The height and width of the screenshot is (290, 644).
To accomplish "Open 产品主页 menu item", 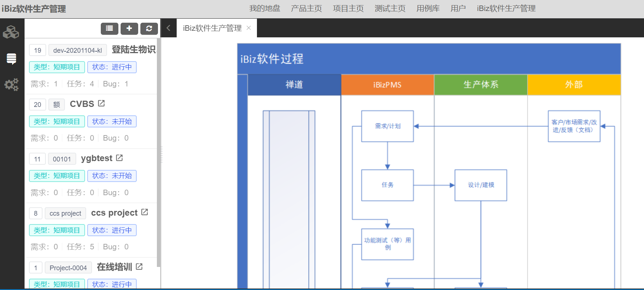I will point(306,8).
